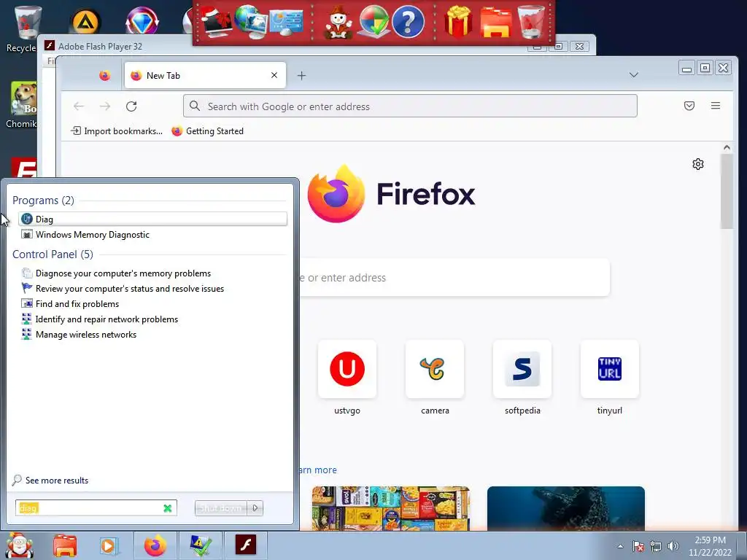Open the globe network dock icon
This screenshot has width=747, height=560.
click(x=251, y=21)
